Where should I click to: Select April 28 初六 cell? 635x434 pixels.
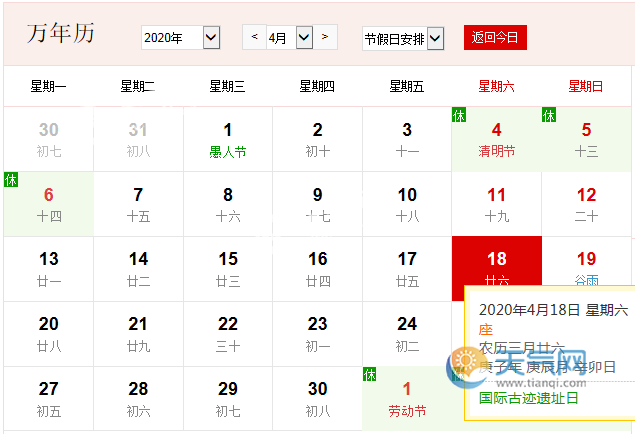tap(139, 399)
